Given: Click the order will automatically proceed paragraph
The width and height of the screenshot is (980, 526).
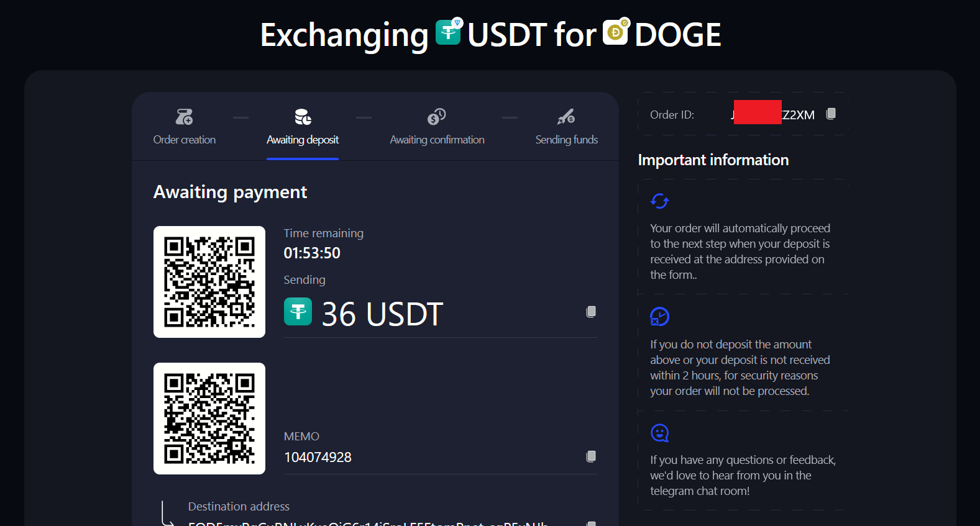Looking at the screenshot, I should click(x=740, y=252).
